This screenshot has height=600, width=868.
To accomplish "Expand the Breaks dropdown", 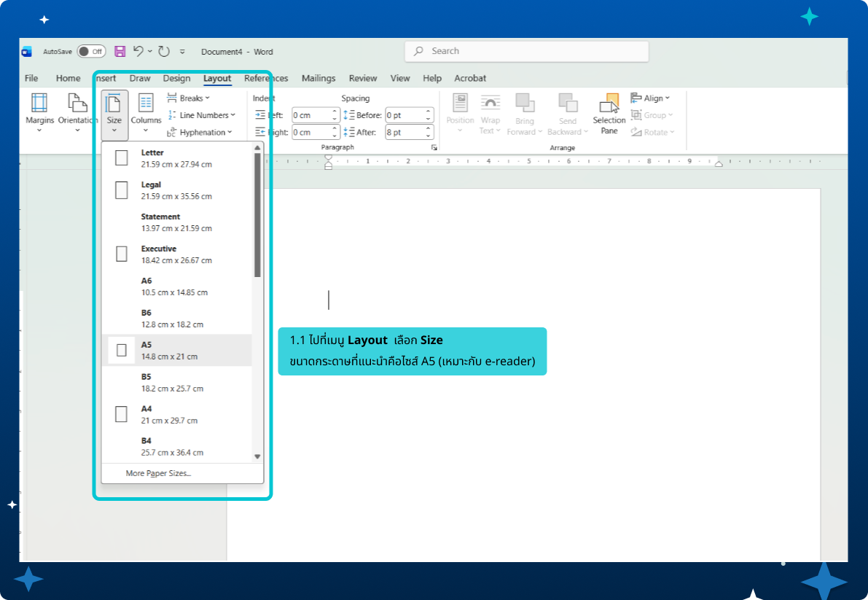I will point(188,98).
